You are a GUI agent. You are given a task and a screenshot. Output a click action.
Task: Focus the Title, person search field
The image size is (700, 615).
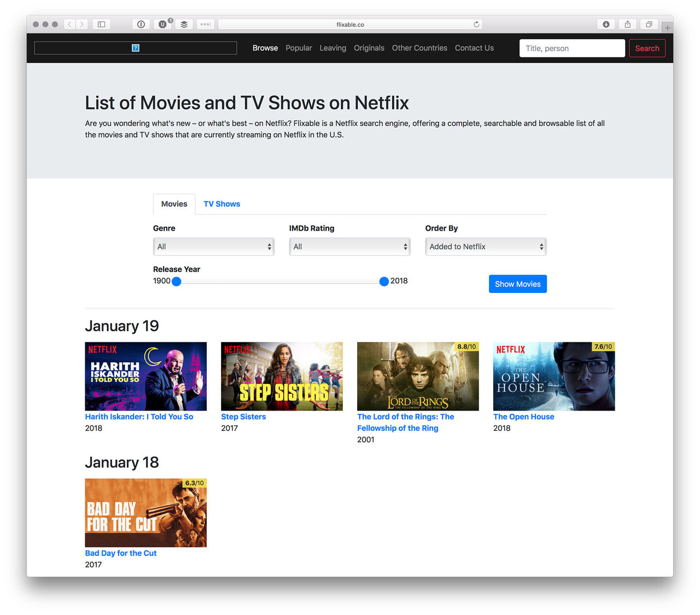[x=572, y=48]
